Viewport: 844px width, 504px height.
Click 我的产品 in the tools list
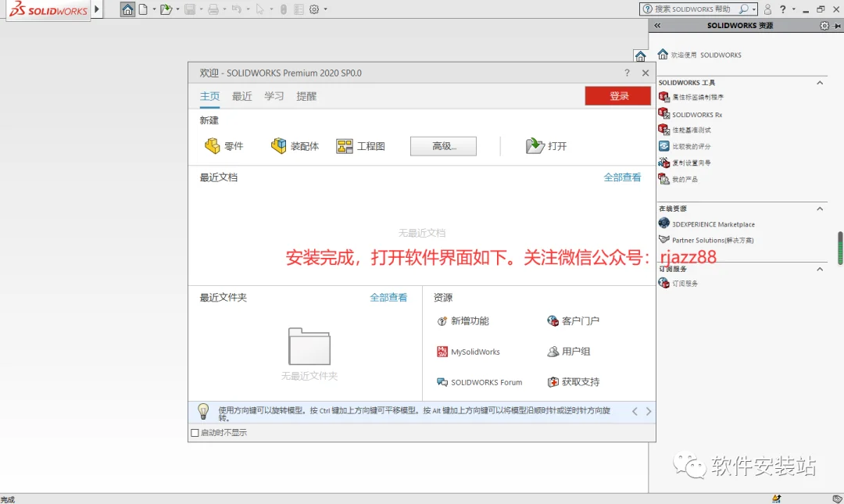678,179
